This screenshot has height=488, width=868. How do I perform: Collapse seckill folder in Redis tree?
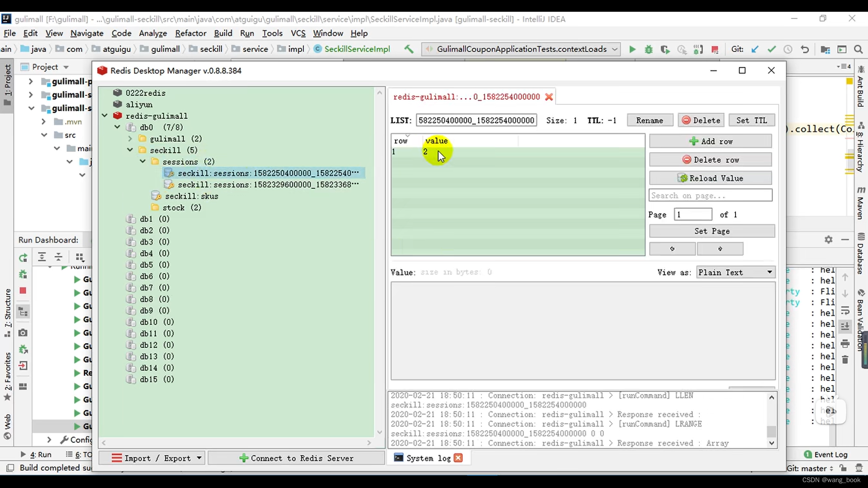(130, 150)
